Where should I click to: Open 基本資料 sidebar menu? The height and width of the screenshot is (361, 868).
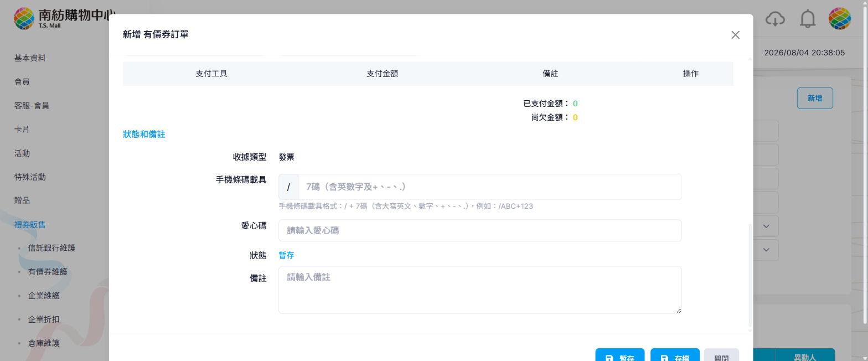tap(30, 58)
